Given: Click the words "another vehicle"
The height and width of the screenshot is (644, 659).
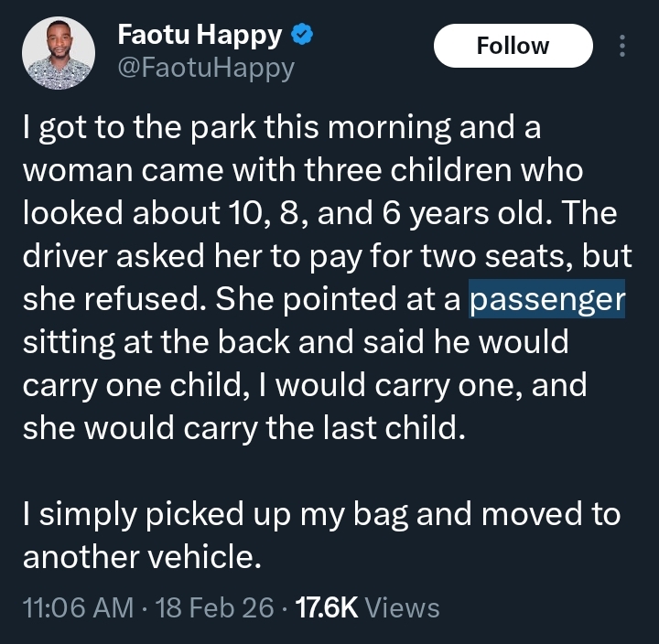Looking at the screenshot, I should pyautogui.click(x=143, y=557).
